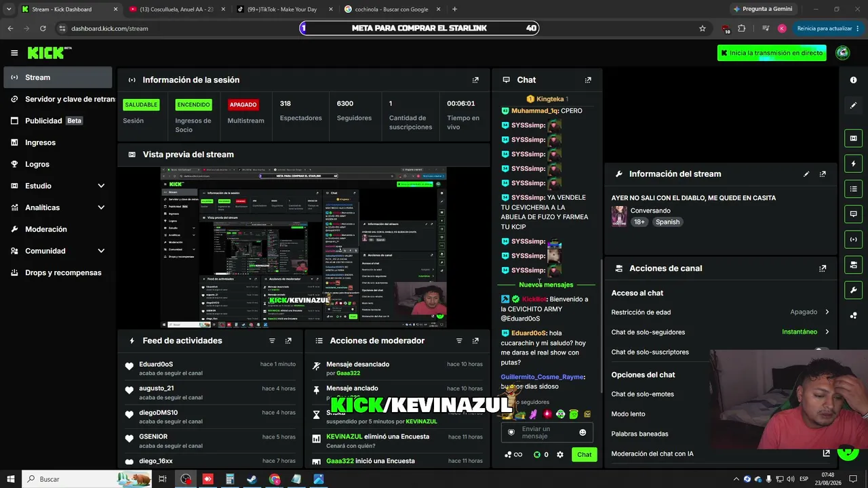Click the stream preview thumbnail
Image resolution: width=868 pixels, height=488 pixels.
click(x=303, y=247)
